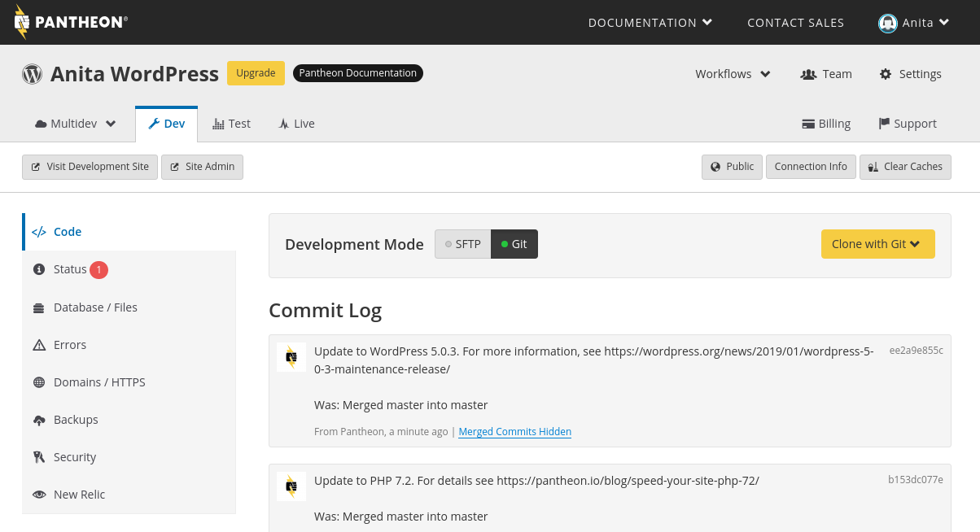Screen dimensions: 980x532
Task: Click the Public globe icon
Action: (715, 167)
